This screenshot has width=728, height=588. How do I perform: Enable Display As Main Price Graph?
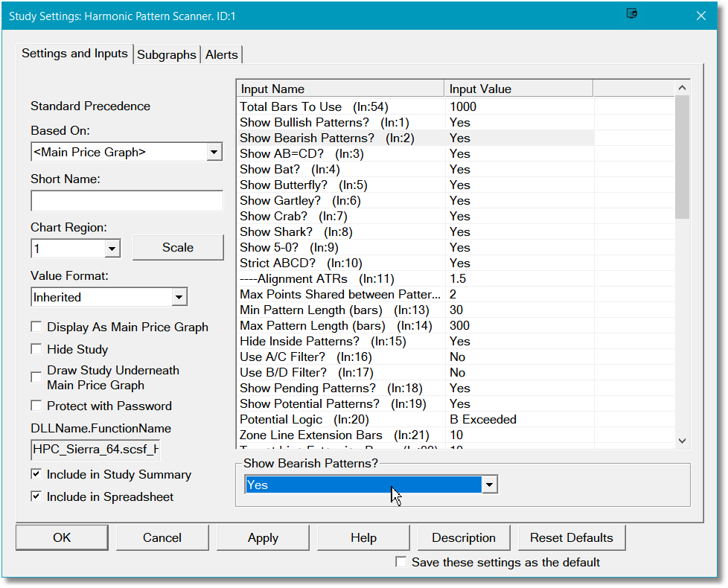coord(36,327)
